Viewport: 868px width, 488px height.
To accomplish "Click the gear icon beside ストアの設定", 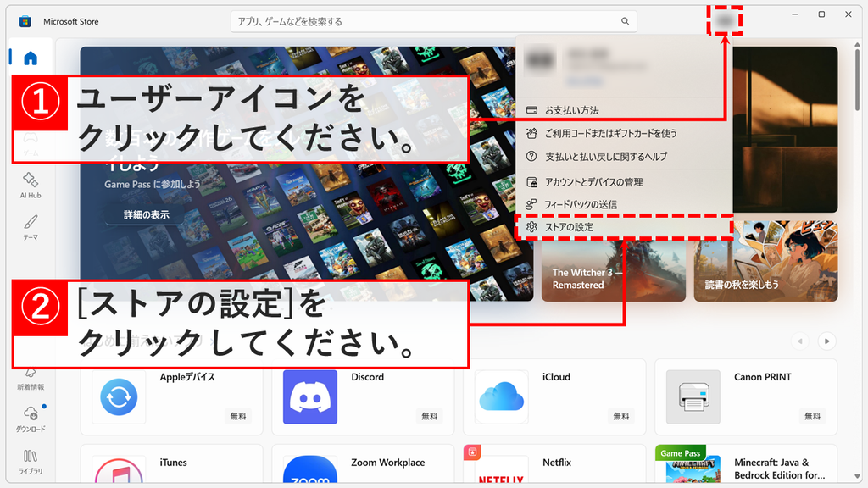I will (x=531, y=227).
